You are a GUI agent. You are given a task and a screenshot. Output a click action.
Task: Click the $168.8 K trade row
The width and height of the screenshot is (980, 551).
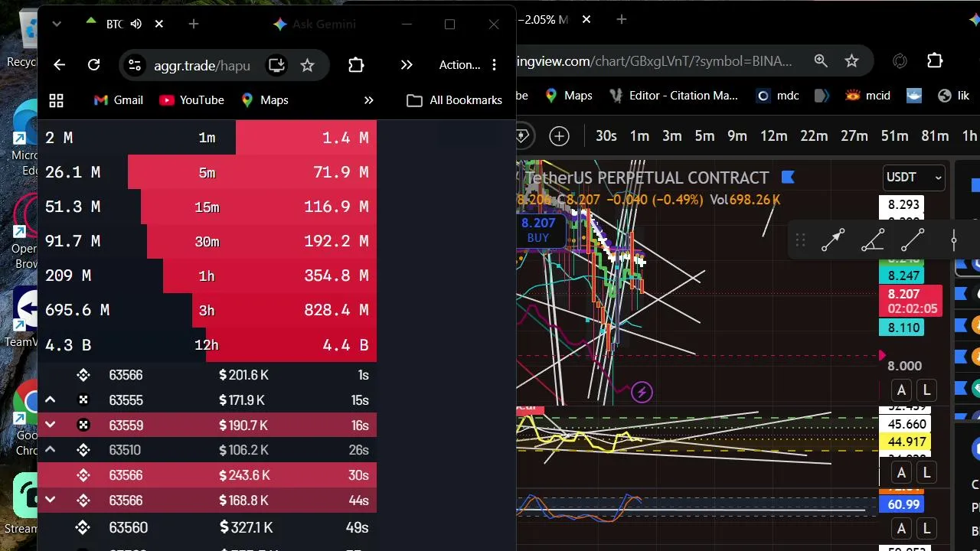click(207, 500)
